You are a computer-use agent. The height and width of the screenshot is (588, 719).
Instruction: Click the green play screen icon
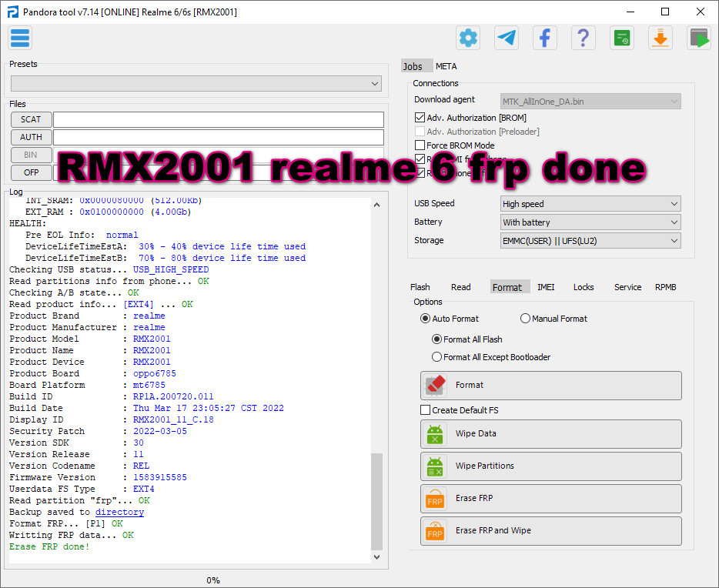pos(699,38)
